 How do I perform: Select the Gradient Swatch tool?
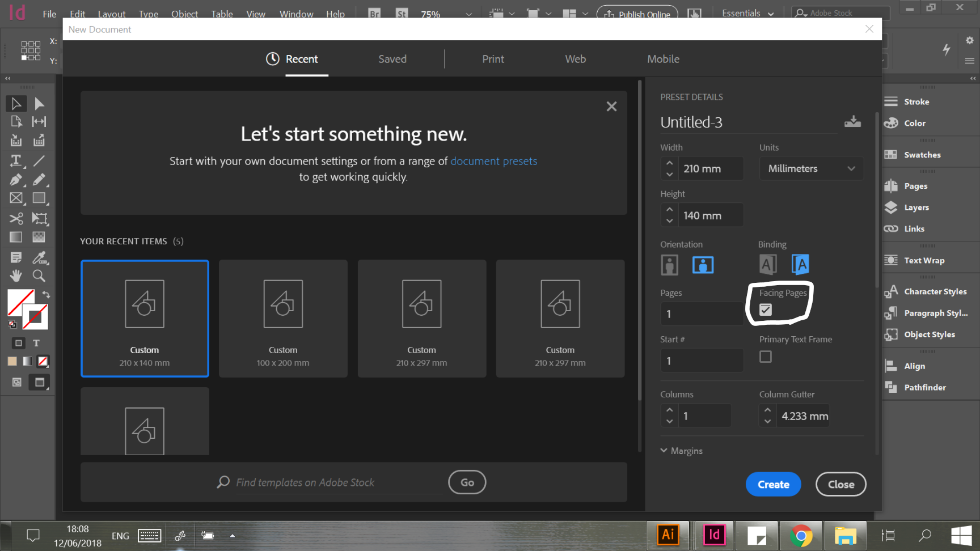16,237
